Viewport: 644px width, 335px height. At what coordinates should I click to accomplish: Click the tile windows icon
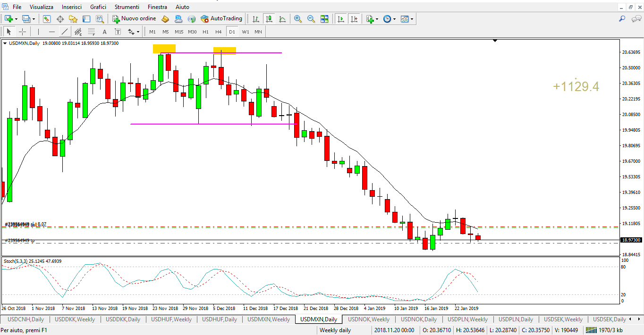click(x=324, y=19)
